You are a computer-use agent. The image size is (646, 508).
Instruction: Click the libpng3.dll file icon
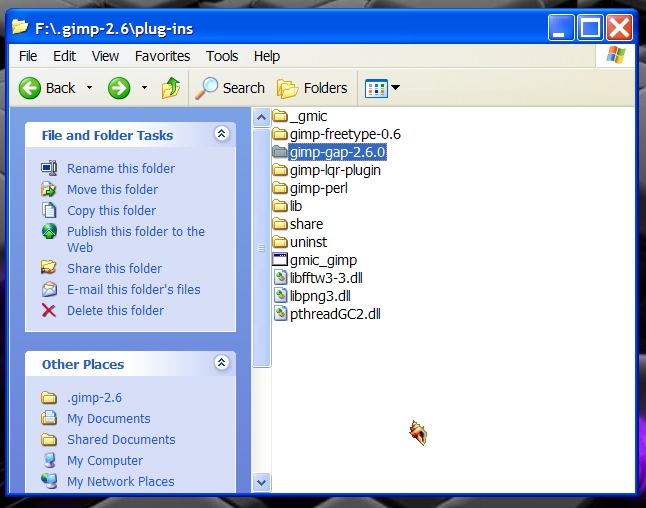pos(281,295)
